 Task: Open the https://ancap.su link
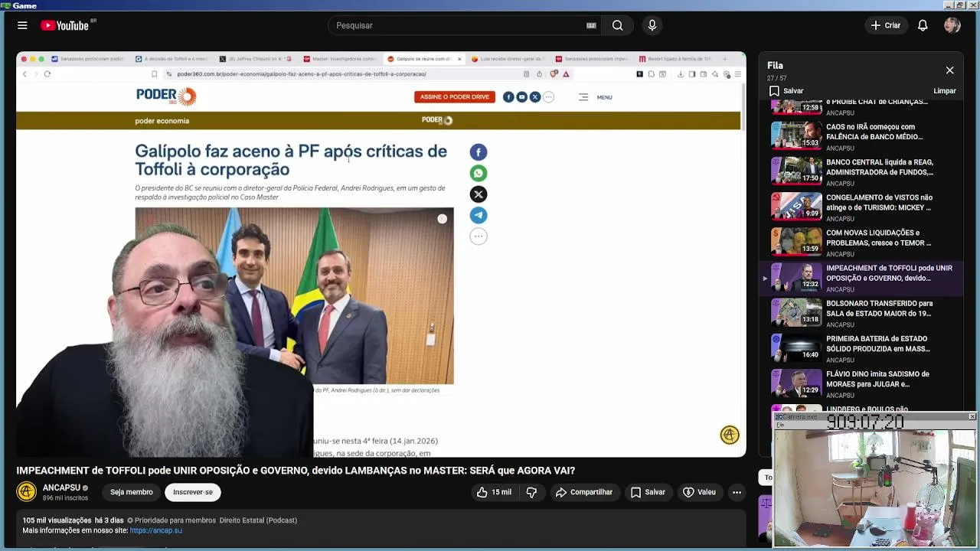(x=155, y=530)
